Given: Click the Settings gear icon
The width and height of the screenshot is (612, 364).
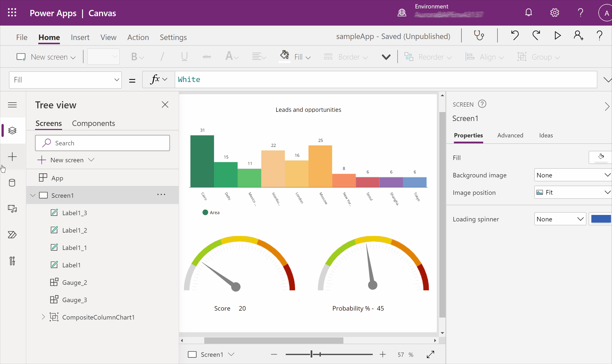Looking at the screenshot, I should (554, 13).
